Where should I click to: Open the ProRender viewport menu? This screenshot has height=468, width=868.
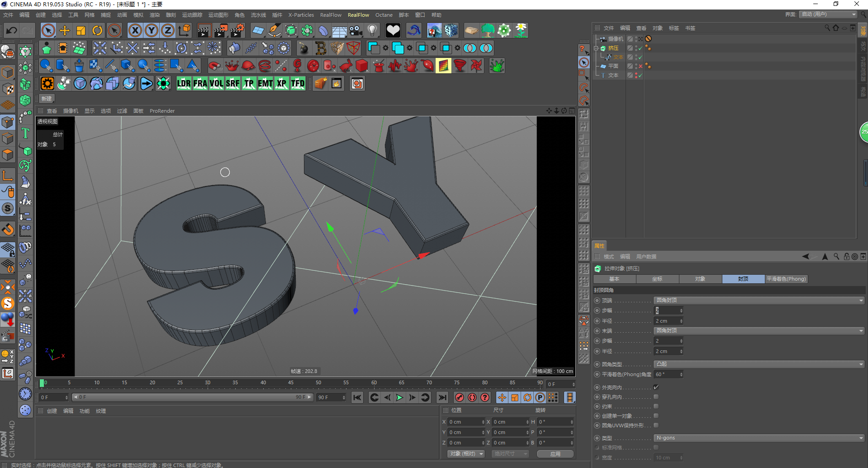coord(162,111)
